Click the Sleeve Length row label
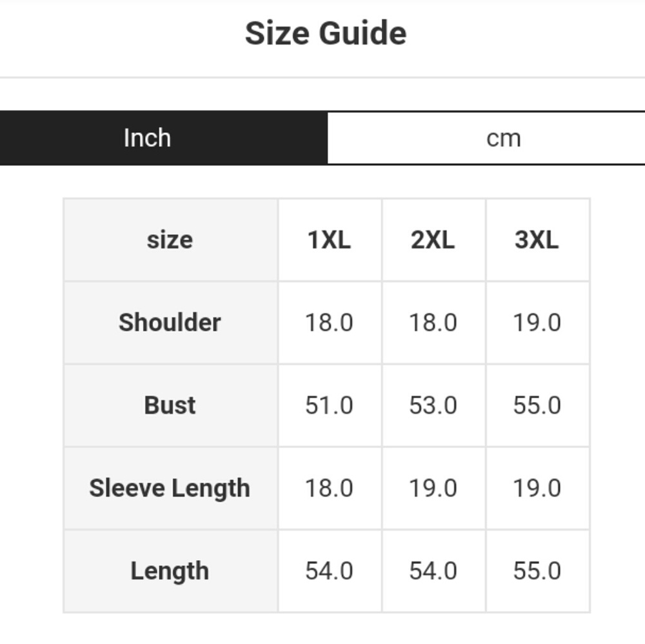This screenshot has height=644, width=645. pos(170,488)
